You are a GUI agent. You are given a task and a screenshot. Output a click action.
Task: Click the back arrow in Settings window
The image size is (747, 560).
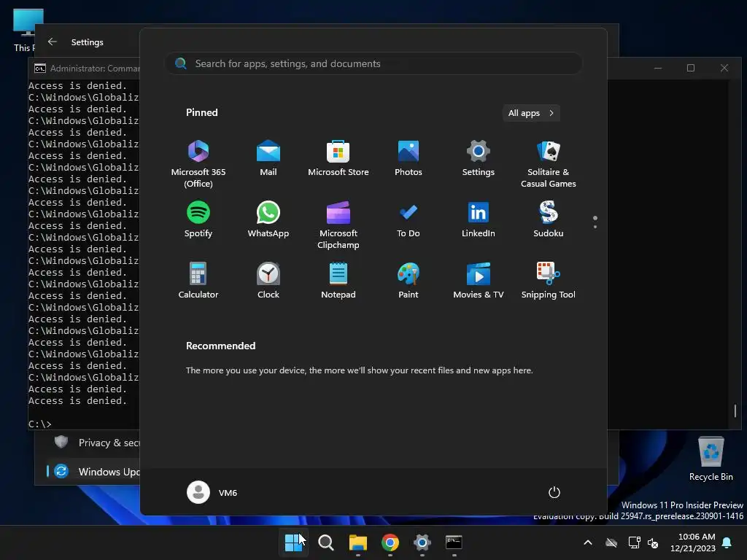click(53, 42)
